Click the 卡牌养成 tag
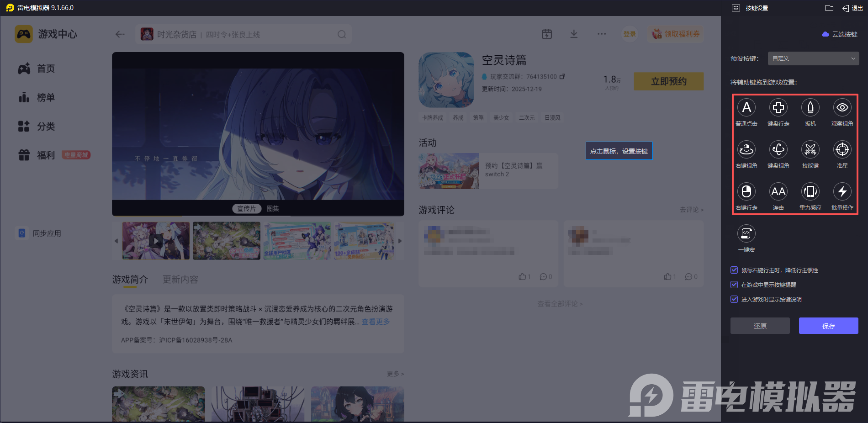Image resolution: width=868 pixels, height=423 pixels. tap(433, 118)
